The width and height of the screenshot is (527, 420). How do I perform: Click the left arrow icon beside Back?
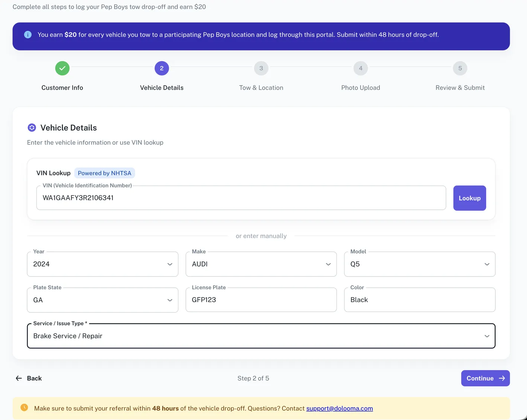19,378
